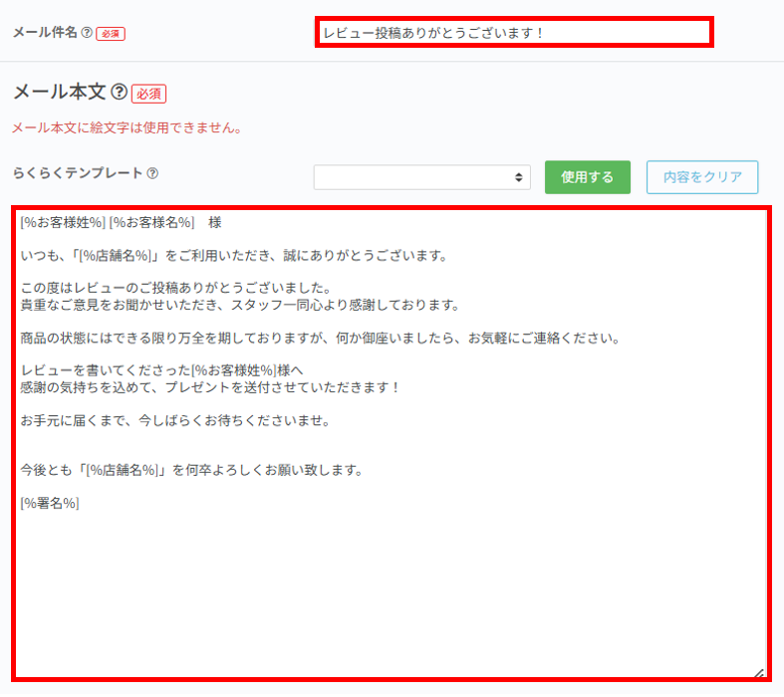Click the red emoji warning message text

point(127,128)
